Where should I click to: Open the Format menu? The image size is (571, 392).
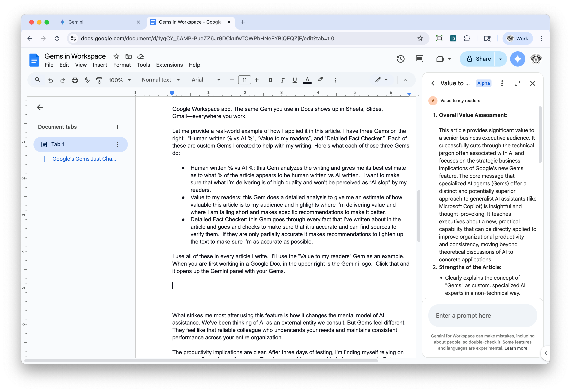coord(122,65)
